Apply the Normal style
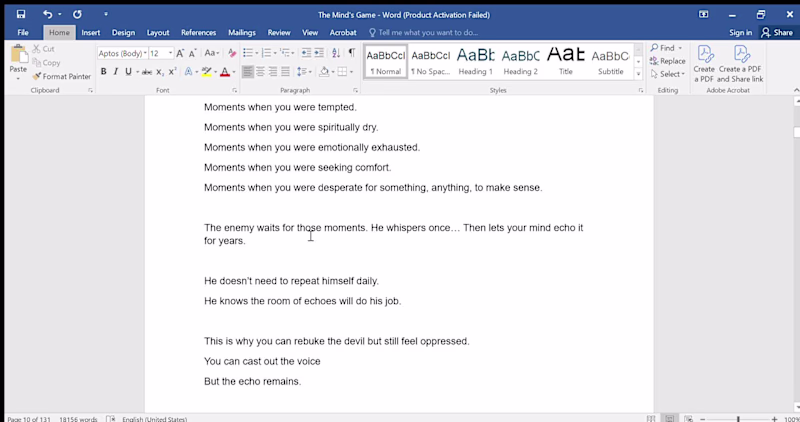This screenshot has height=422, width=800. pos(386,61)
